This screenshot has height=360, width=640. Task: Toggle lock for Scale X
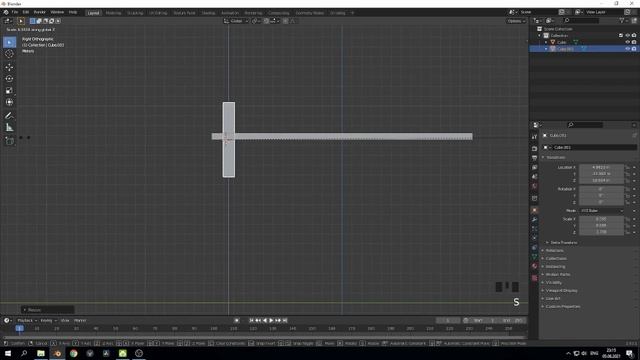(x=627, y=219)
